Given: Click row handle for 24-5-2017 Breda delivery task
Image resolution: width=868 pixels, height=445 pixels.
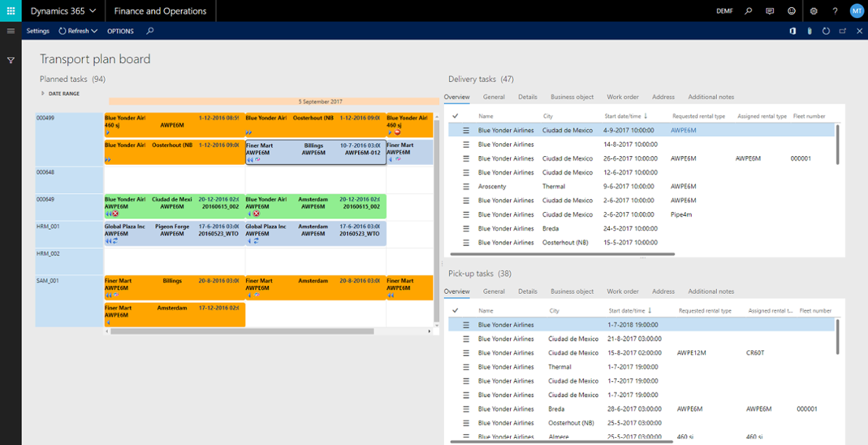Looking at the screenshot, I should (466, 229).
